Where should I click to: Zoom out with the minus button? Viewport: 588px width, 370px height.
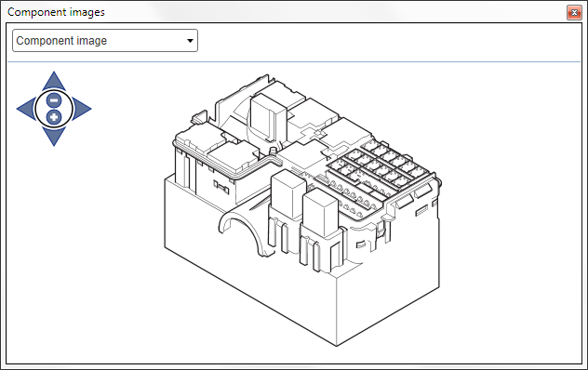(54, 100)
